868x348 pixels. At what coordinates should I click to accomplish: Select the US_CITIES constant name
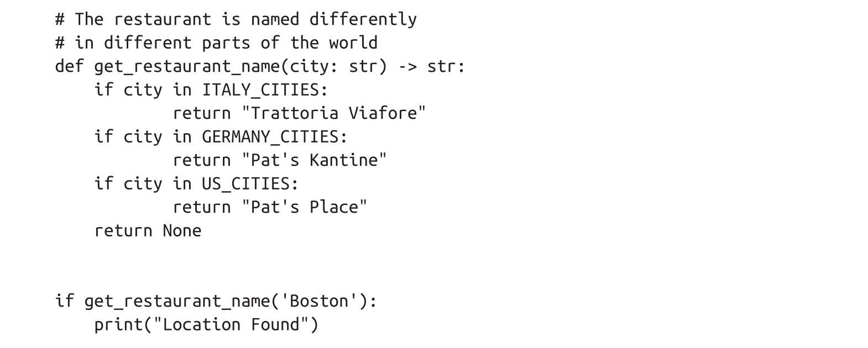click(x=245, y=184)
